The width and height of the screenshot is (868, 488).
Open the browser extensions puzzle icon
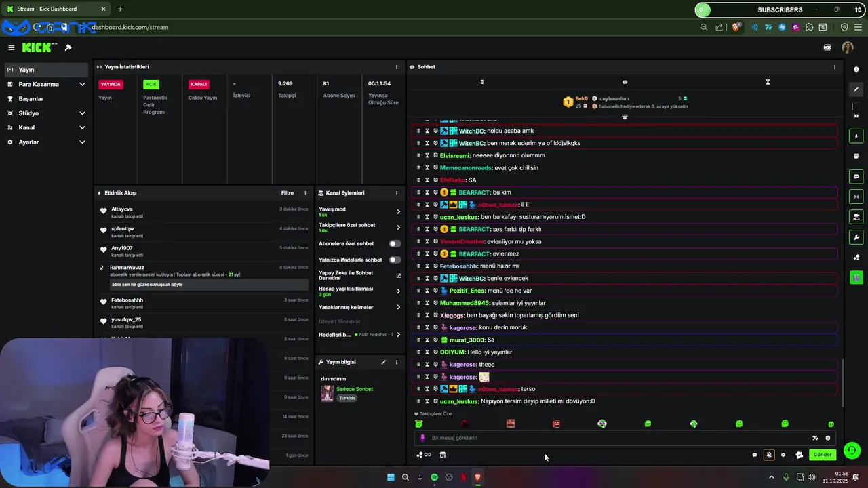coord(809,27)
